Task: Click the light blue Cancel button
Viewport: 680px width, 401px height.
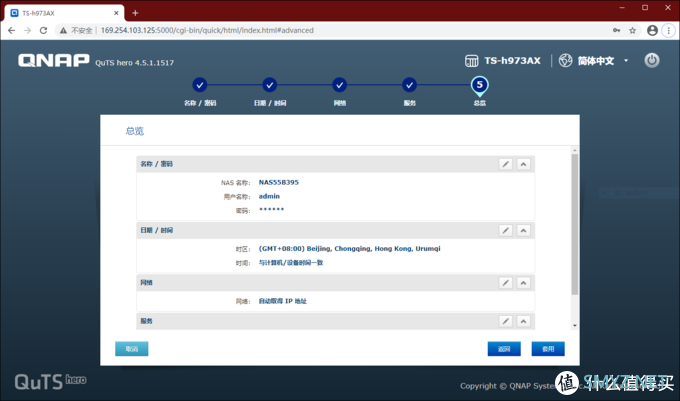Action: click(131, 349)
